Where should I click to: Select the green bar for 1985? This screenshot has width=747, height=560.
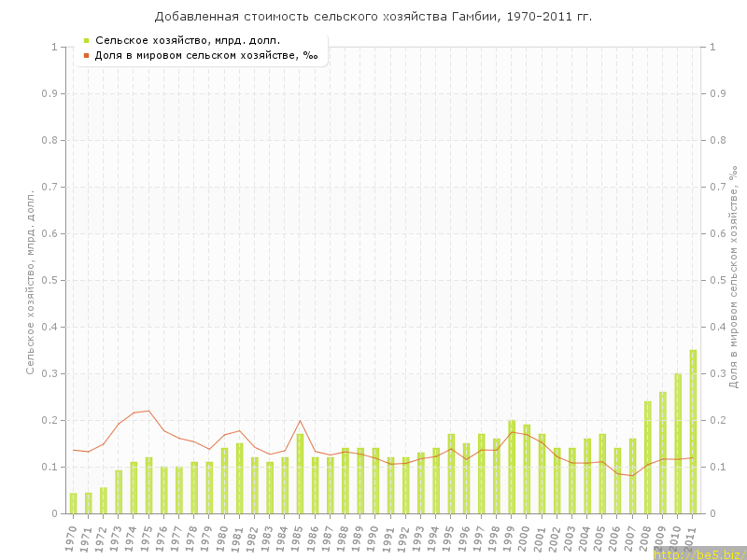tap(300, 473)
